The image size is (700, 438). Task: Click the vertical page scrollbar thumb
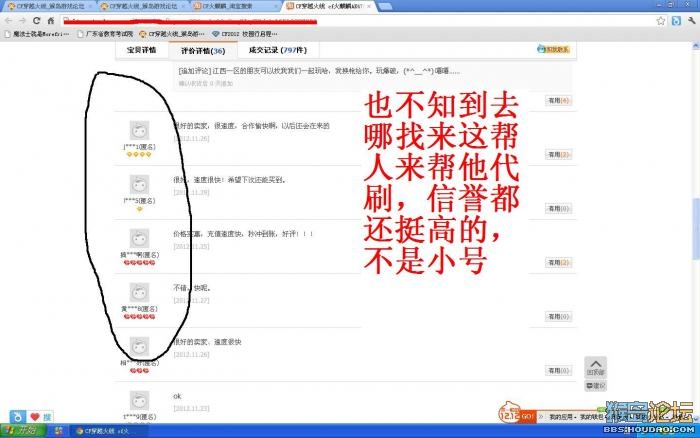tap(696, 228)
